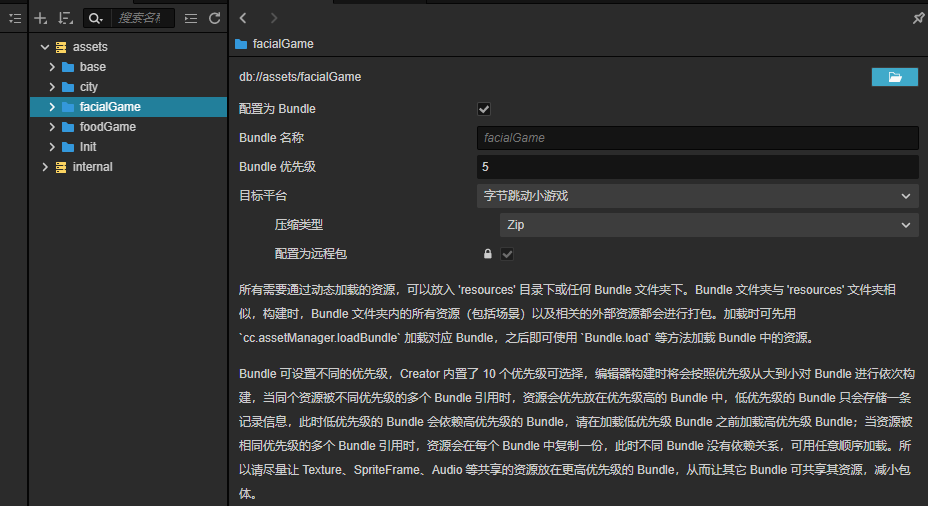This screenshot has height=506, width=928.
Task: Click the add asset plus icon
Action: [x=40, y=18]
